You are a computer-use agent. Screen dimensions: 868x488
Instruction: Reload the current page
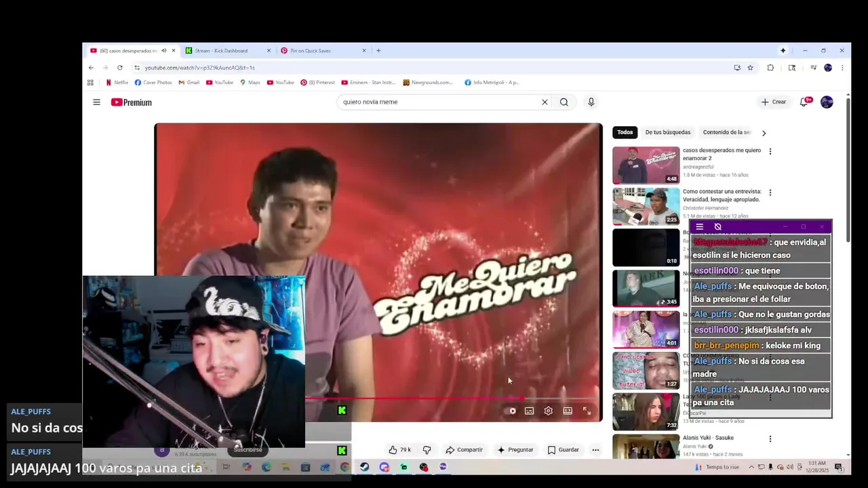[x=119, y=68]
